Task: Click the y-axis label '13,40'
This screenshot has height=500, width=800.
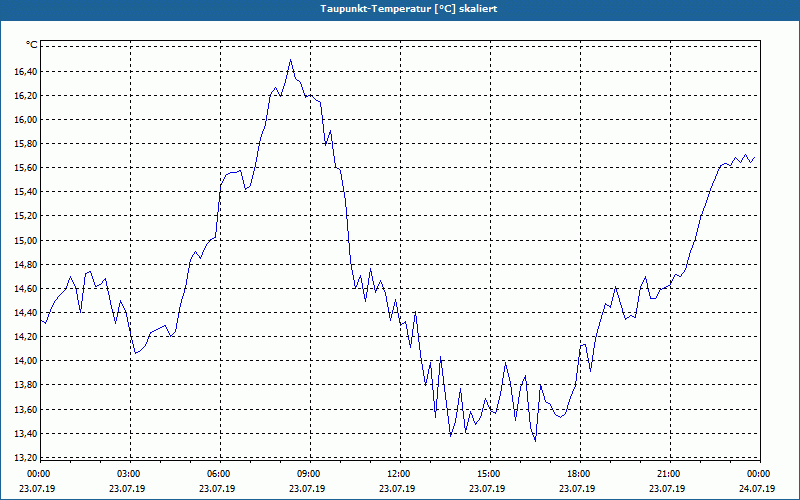Action: pos(26,434)
